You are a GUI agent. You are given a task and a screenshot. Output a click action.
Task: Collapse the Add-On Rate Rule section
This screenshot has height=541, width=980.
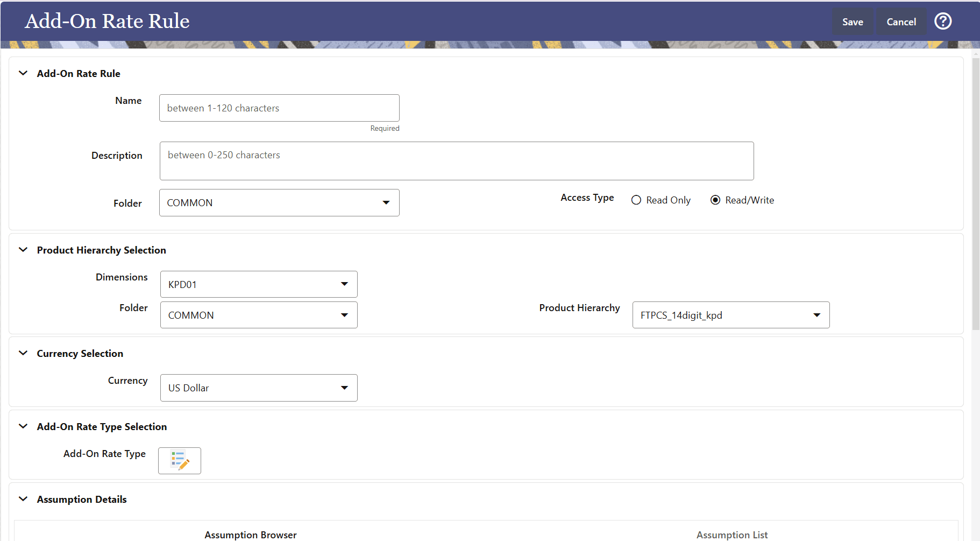23,73
